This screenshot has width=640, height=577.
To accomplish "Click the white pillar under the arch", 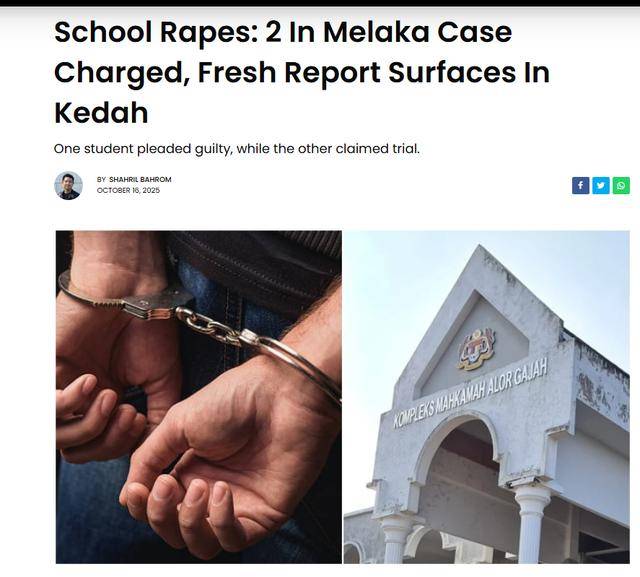I will 532,526.
